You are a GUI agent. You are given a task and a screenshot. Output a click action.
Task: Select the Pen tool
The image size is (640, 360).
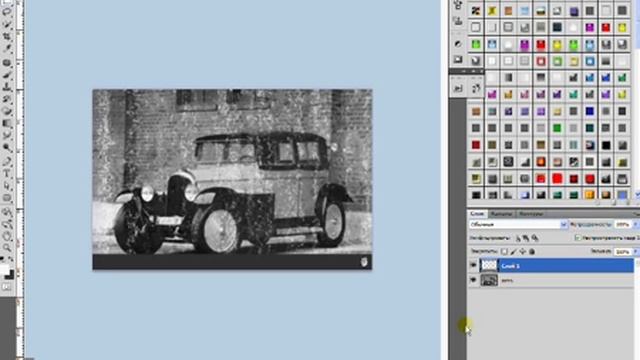7,162
